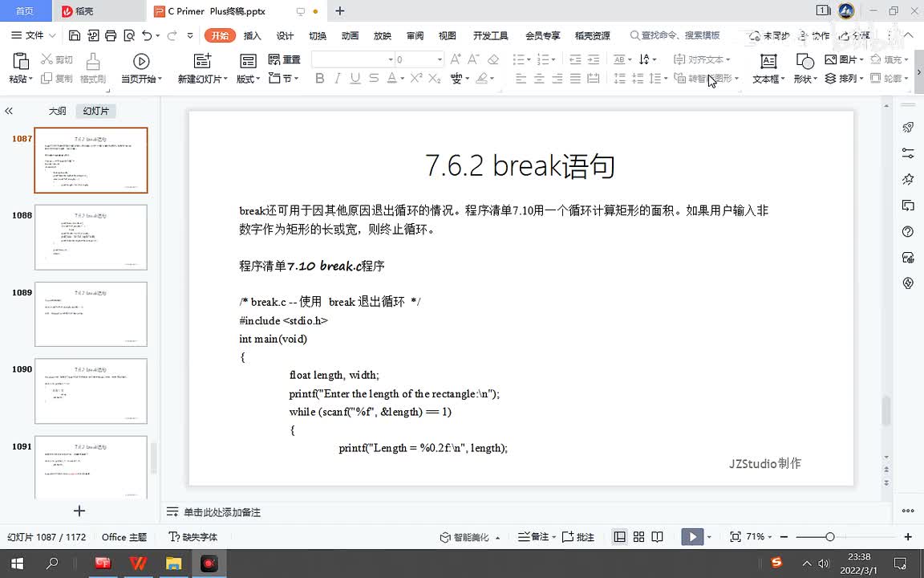The height and width of the screenshot is (578, 924).
Task: Click zoom in plus button
Action: tap(908, 537)
